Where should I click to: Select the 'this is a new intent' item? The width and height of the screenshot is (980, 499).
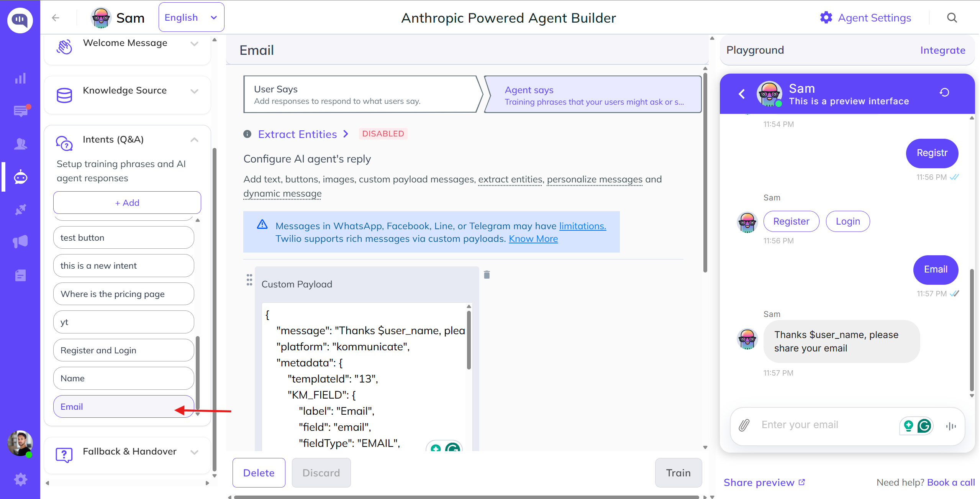[124, 266]
